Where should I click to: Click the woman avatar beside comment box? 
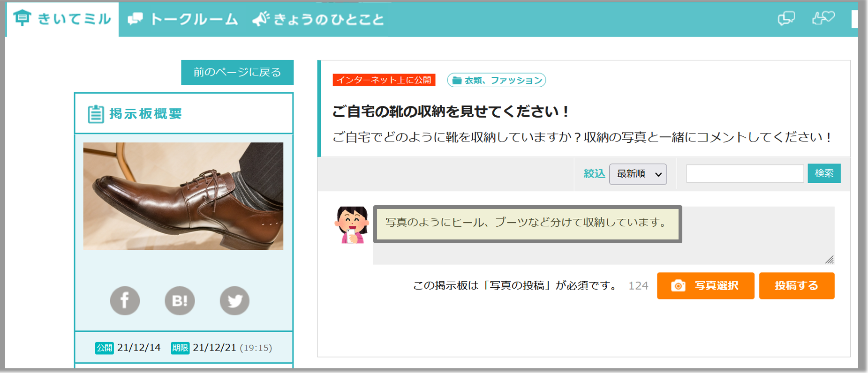352,225
